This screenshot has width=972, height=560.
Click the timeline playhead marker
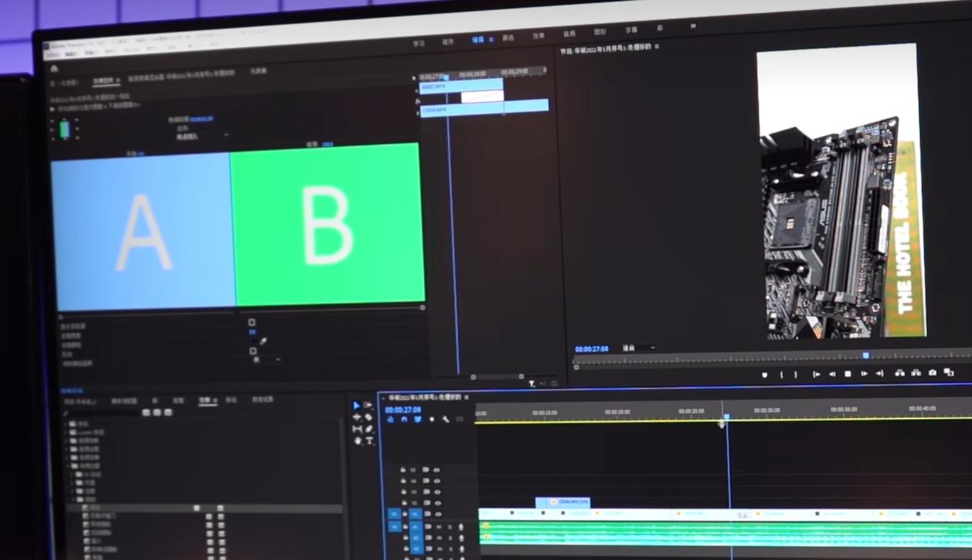(726, 418)
